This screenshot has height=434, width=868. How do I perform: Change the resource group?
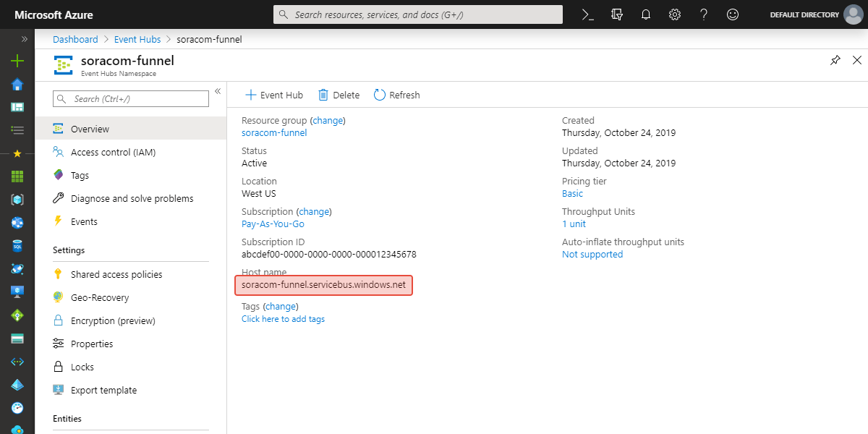click(x=328, y=120)
